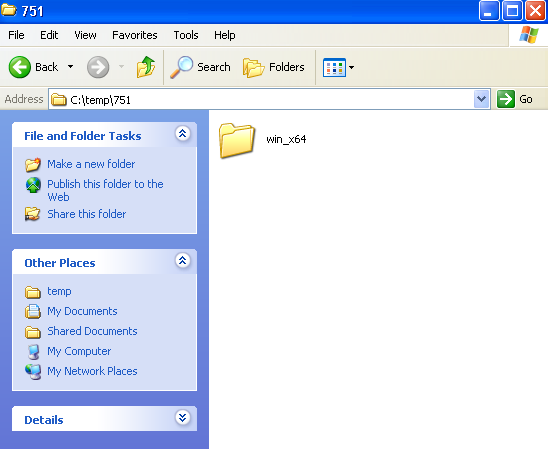Click the green Back arrow button
This screenshot has height=449, width=548.
tap(20, 67)
